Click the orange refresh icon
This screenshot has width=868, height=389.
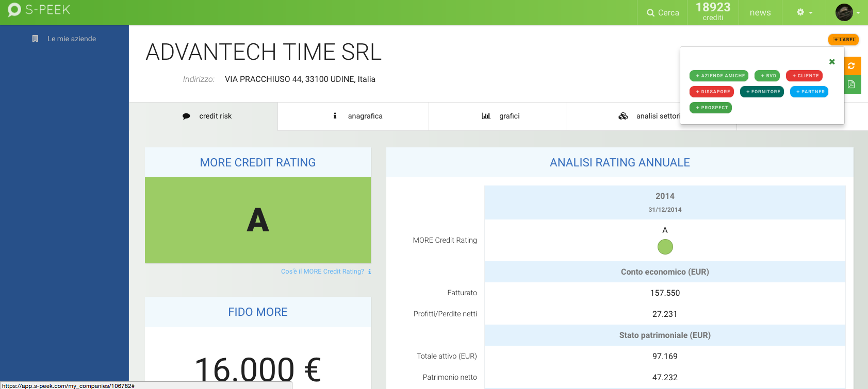(851, 66)
